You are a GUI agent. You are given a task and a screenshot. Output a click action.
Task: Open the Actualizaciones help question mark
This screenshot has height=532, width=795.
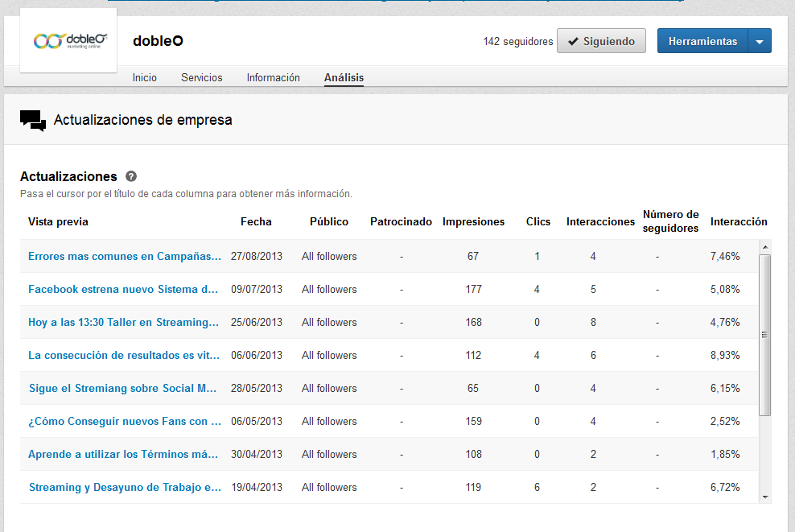point(130,175)
